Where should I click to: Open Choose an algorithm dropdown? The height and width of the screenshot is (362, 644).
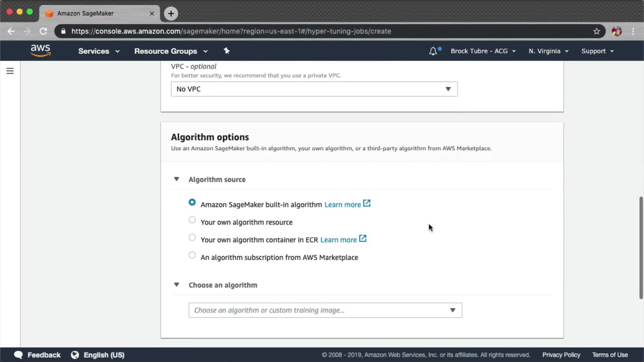coord(325,310)
